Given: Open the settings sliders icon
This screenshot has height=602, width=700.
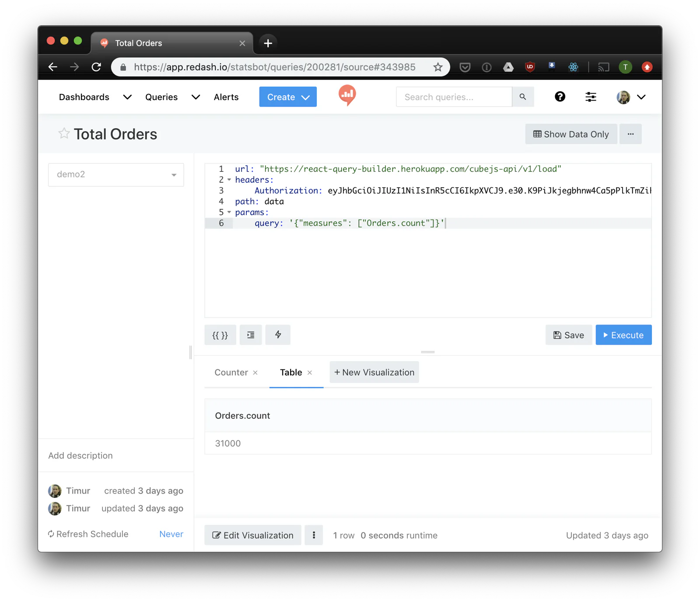Looking at the screenshot, I should [x=591, y=97].
